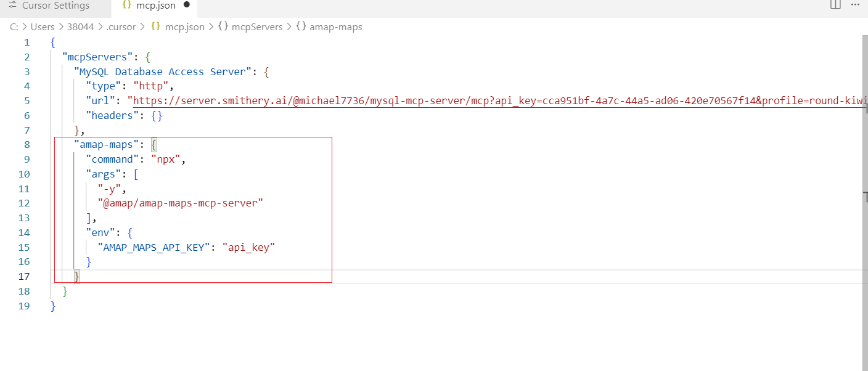Click the Cursor Settings tab icon

click(12, 5)
